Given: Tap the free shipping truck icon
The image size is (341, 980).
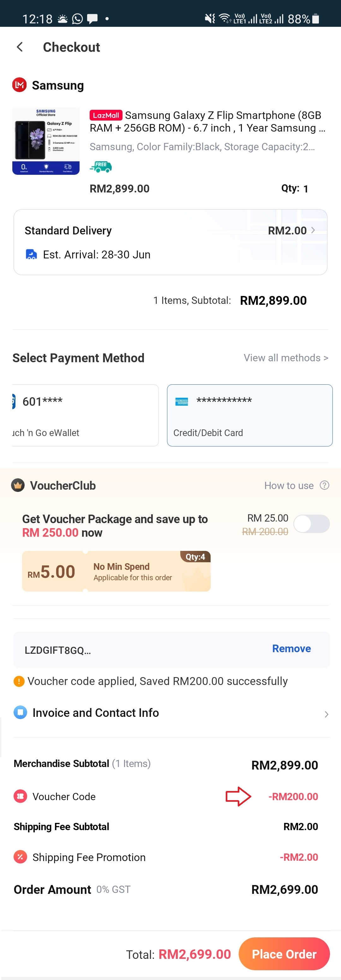Looking at the screenshot, I should 101,167.
